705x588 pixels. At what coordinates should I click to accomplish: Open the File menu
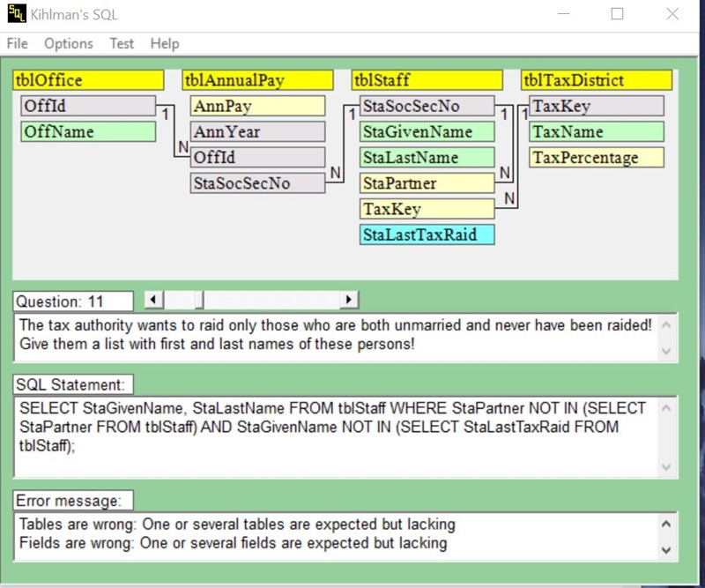point(17,43)
